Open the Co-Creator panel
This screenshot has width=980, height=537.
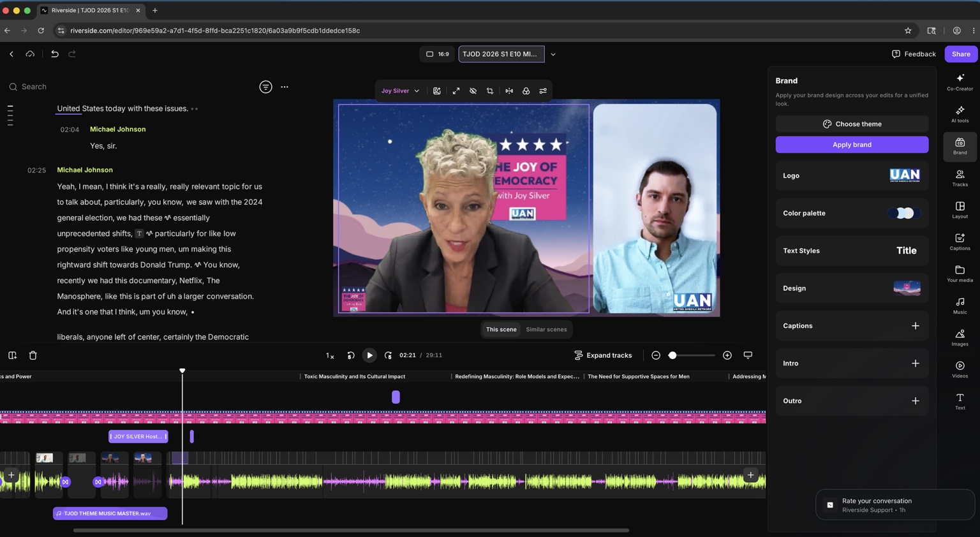960,82
